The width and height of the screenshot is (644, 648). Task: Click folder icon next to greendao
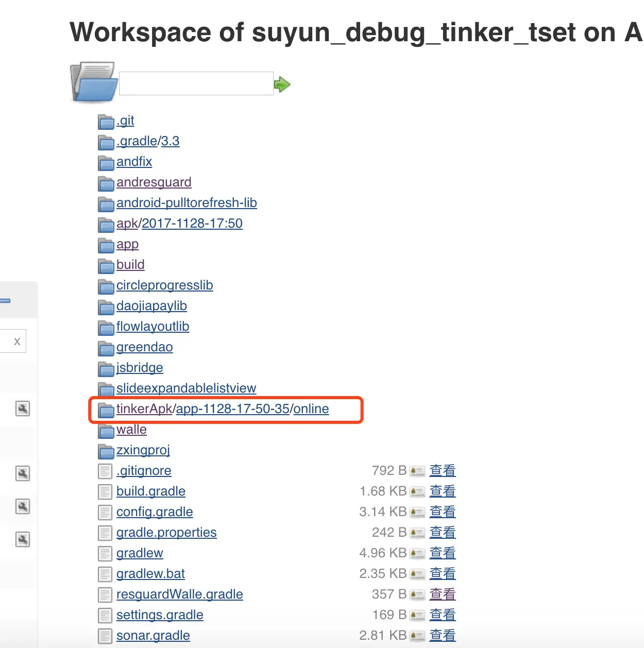pyautogui.click(x=106, y=349)
